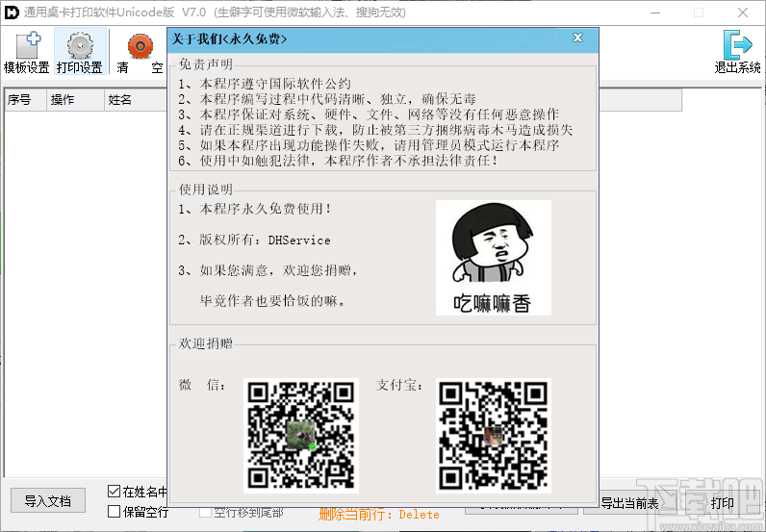The image size is (766, 532).
Task: Open 打印设置 print settings
Action: (x=80, y=52)
